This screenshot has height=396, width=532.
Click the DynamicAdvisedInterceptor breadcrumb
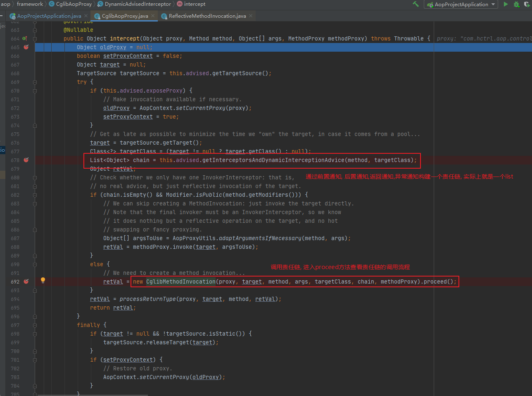tap(134, 4)
